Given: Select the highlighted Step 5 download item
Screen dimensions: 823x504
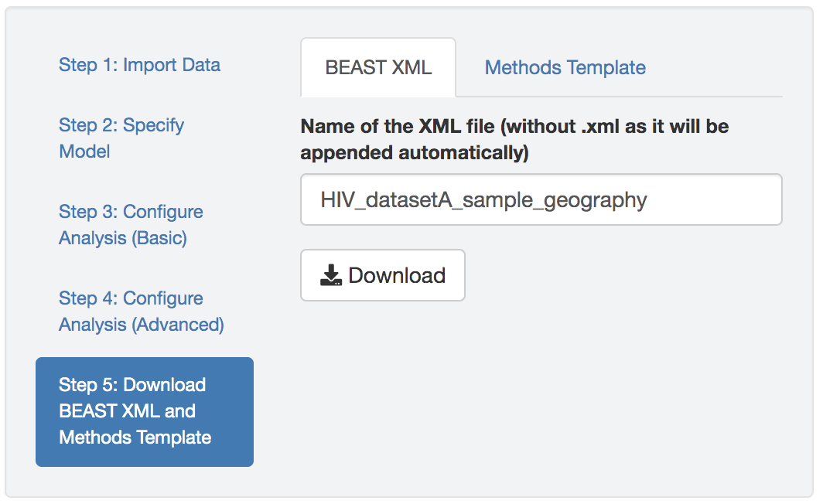Looking at the screenshot, I should [145, 411].
